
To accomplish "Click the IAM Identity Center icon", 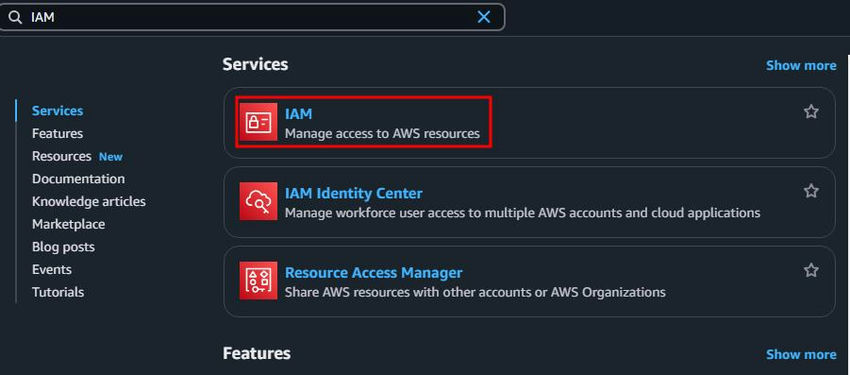I will click(x=258, y=201).
